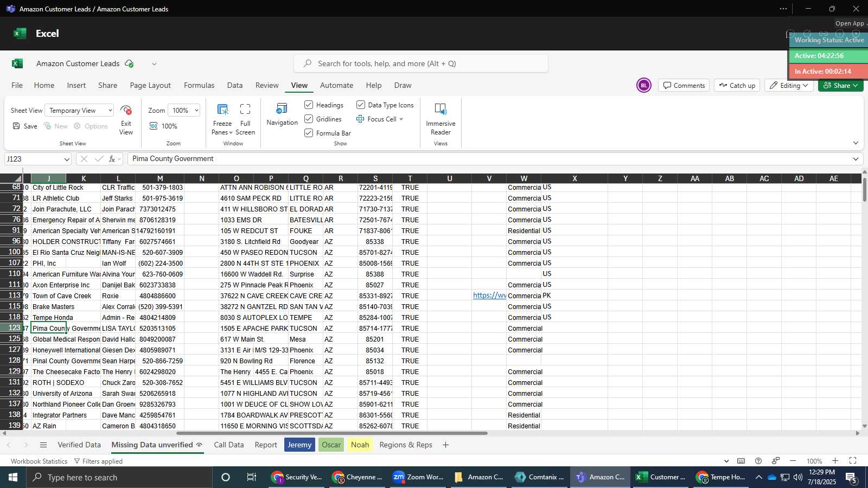Viewport: 868px width, 488px height.
Task: Open the Automate ribbon tab
Action: pyautogui.click(x=336, y=85)
